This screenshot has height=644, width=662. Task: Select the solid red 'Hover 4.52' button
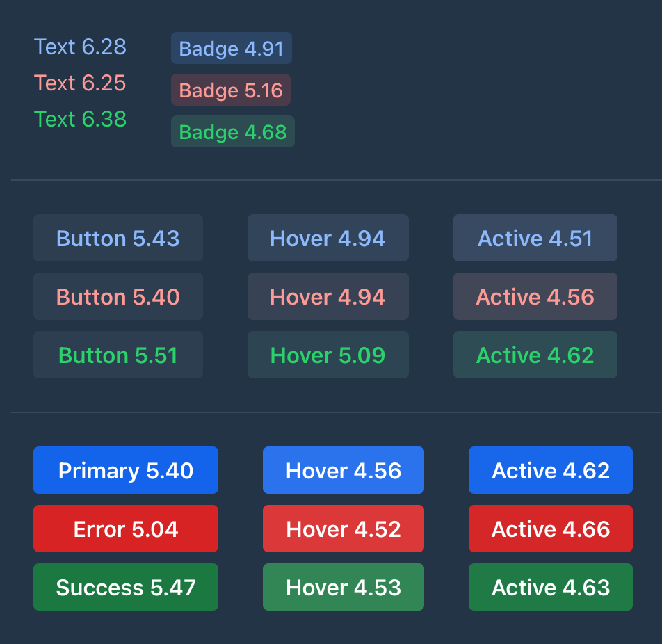(343, 529)
